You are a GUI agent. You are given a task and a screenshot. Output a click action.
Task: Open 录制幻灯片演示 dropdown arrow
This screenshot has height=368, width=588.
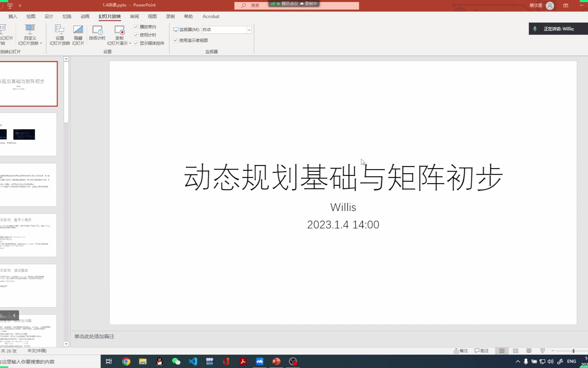130,43
